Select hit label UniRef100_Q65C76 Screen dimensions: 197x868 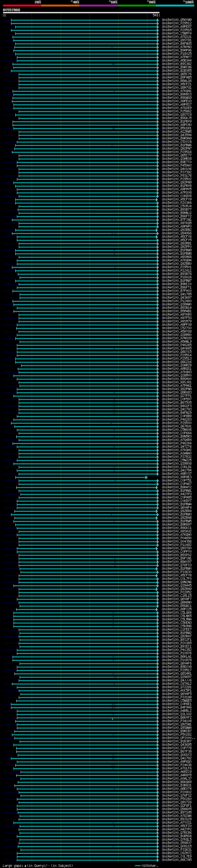177,74
